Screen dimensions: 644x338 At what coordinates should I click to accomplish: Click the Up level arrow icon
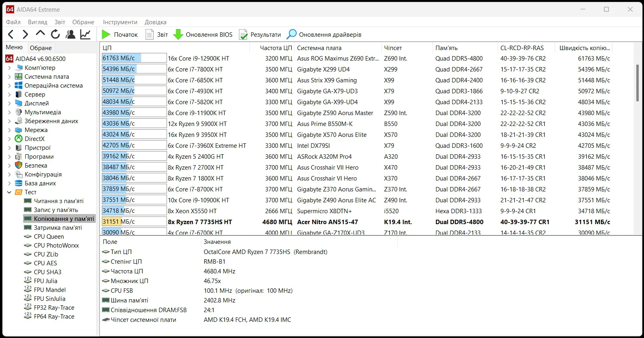40,34
